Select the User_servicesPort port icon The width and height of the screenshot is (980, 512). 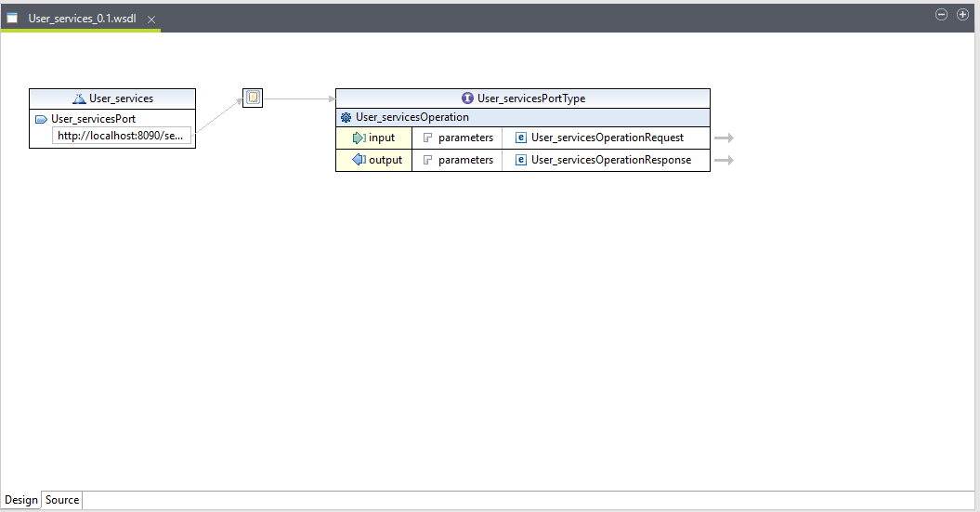coord(41,119)
